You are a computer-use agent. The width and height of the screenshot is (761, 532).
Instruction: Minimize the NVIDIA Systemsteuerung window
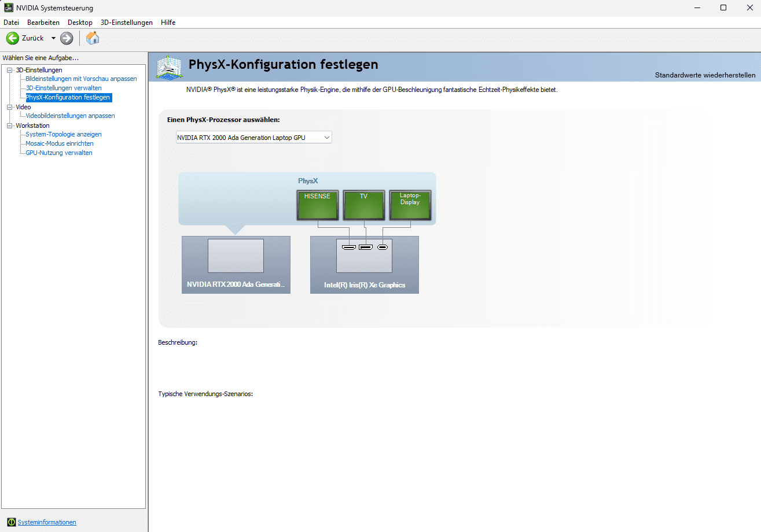(x=697, y=8)
